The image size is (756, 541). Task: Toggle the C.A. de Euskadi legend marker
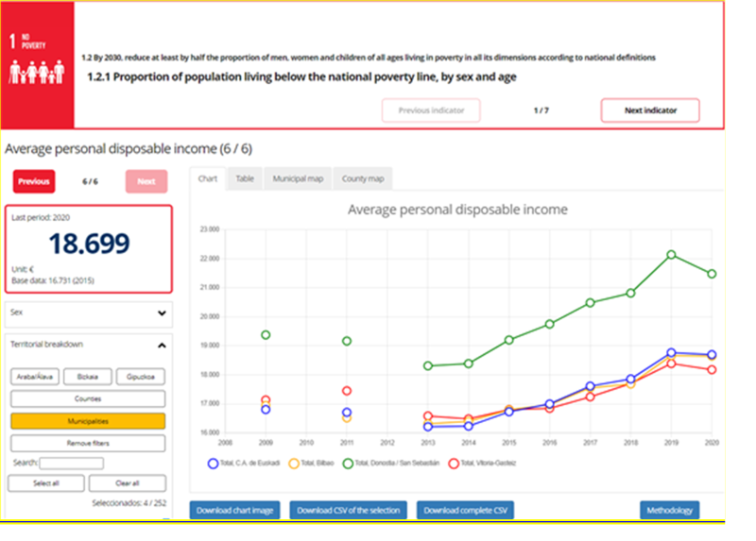[213, 463]
